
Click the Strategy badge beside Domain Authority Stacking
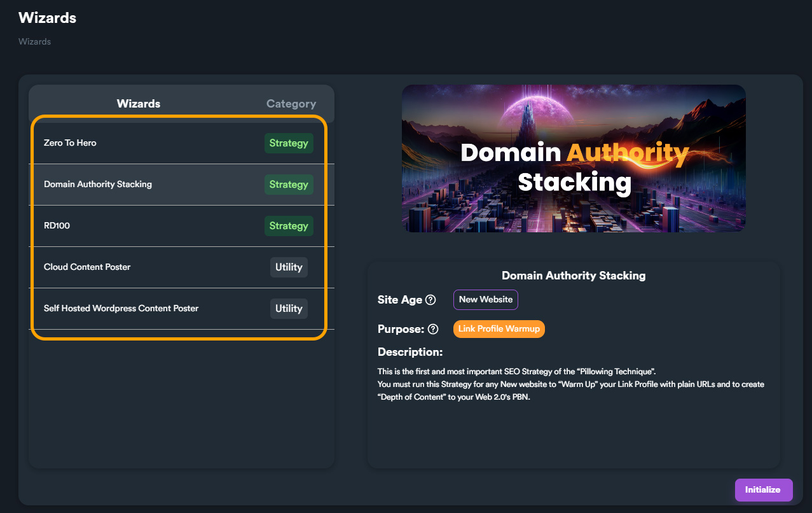pyautogui.click(x=289, y=185)
